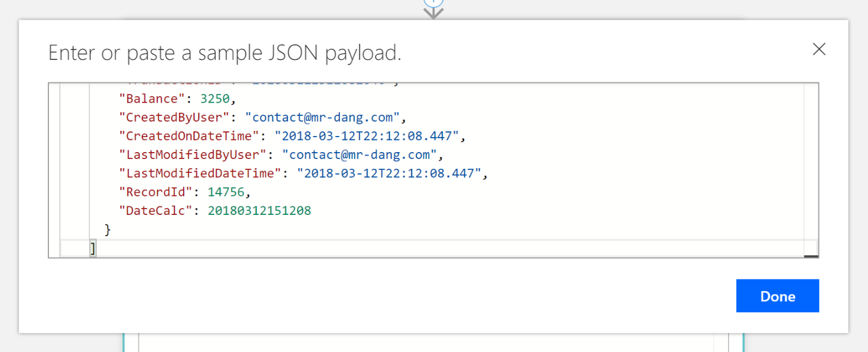Click the LastModifiedDateTime timestamp value
Image resolution: width=868 pixels, height=352 pixels.
coord(389,173)
